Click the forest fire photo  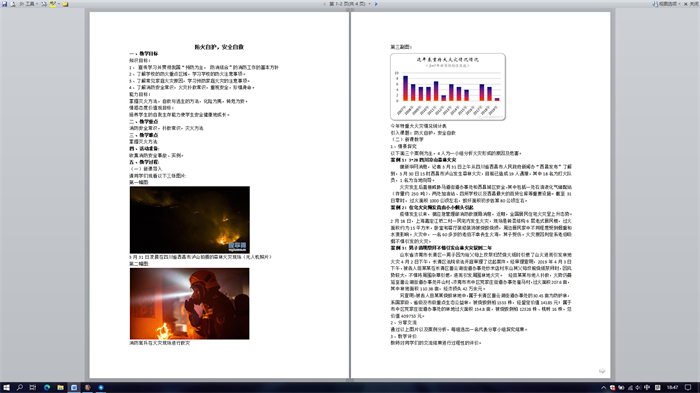(x=190, y=220)
